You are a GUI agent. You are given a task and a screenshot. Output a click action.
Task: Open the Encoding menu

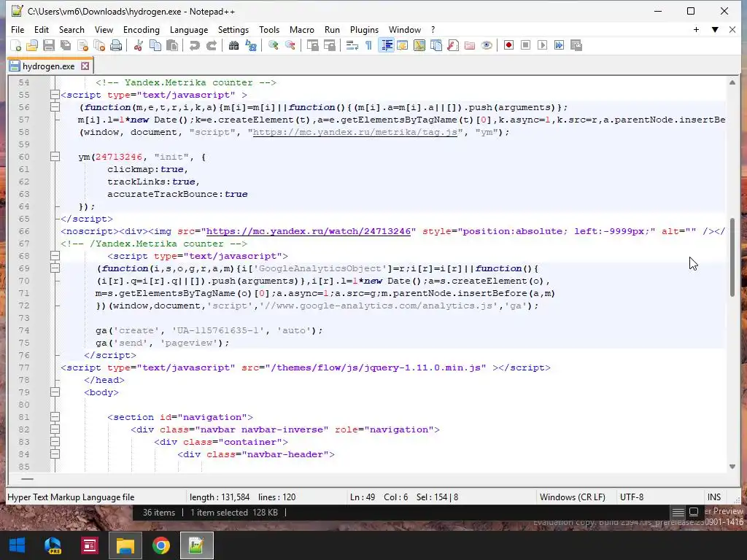[142, 29]
